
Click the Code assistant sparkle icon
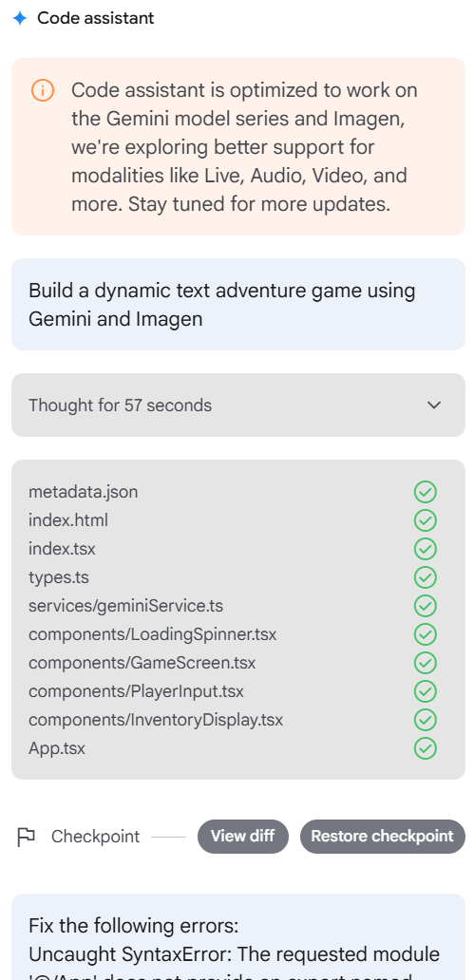pyautogui.click(x=20, y=18)
